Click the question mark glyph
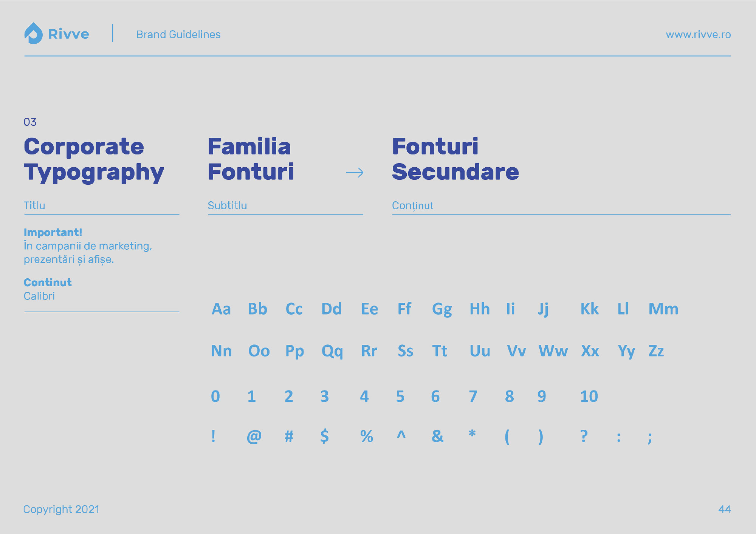756x534 pixels. coord(584,436)
